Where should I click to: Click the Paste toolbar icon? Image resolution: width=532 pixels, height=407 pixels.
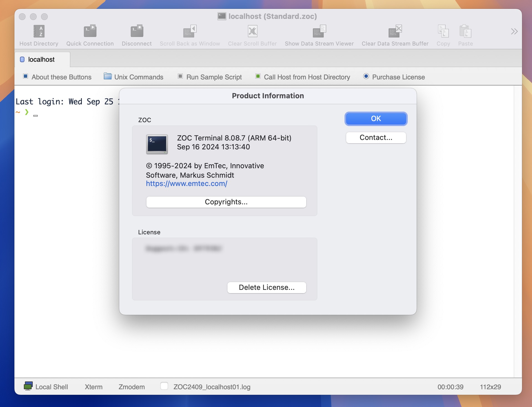pos(465,31)
